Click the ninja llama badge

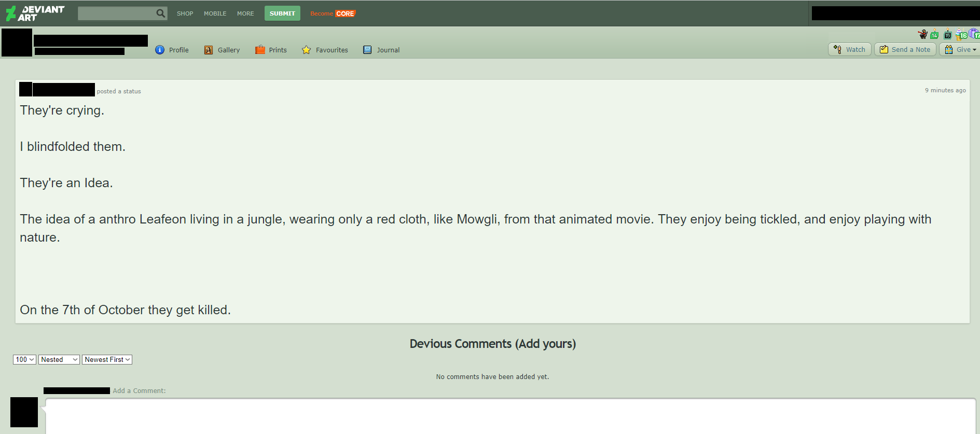(x=922, y=34)
